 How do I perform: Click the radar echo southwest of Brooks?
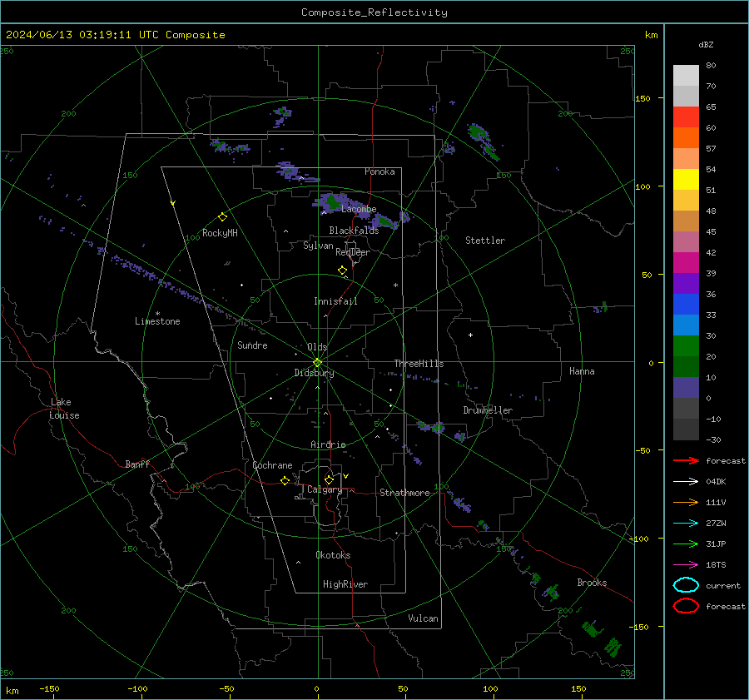550,593
